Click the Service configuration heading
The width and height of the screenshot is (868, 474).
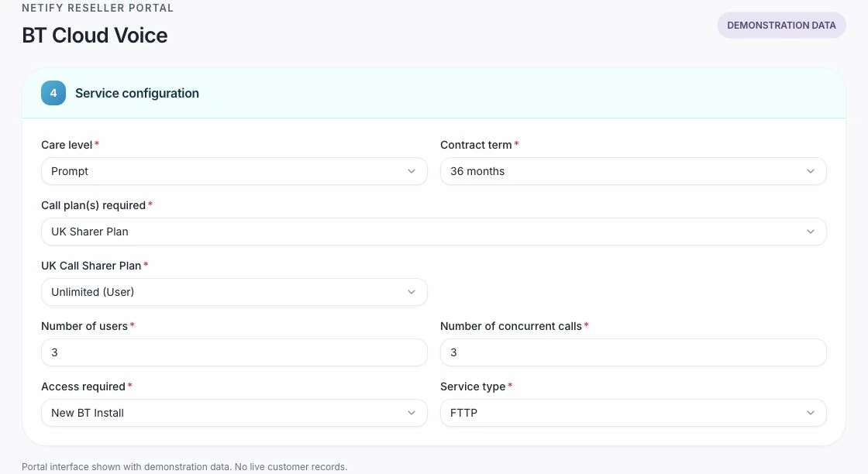tap(137, 94)
